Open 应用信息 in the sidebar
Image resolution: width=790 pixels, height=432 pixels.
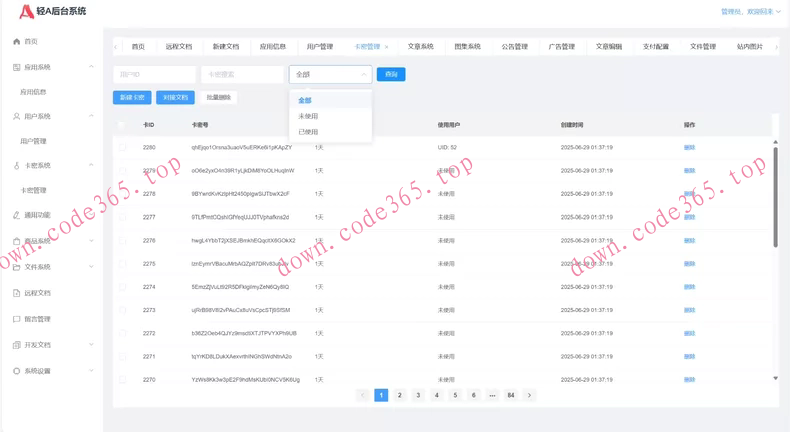click(33, 92)
